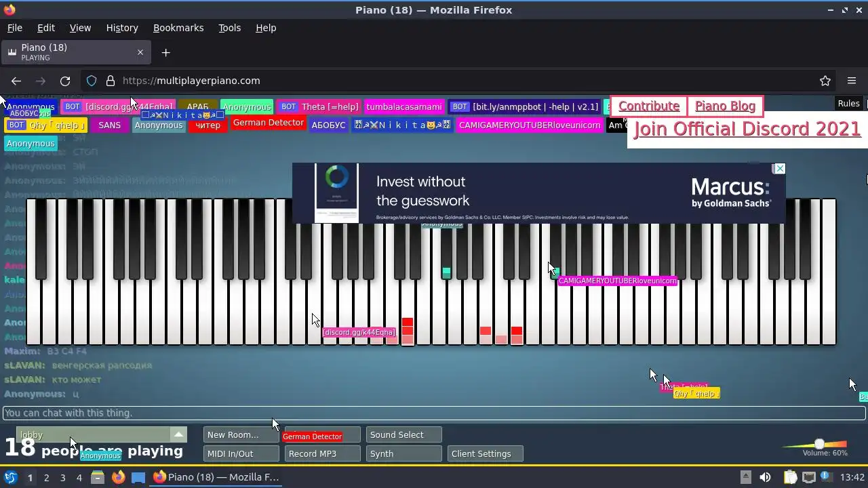Viewport: 868px width, 488px height.
Task: Click the Marcus by Goldman Sachs ad banner
Action: (539, 193)
